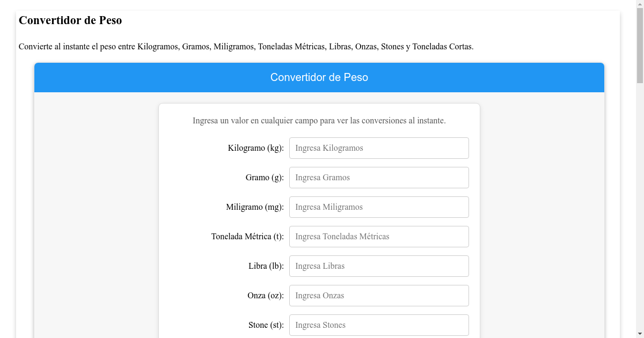Click the Onza (oz) label
Image resolution: width=644 pixels, height=338 pixels.
coord(265,295)
